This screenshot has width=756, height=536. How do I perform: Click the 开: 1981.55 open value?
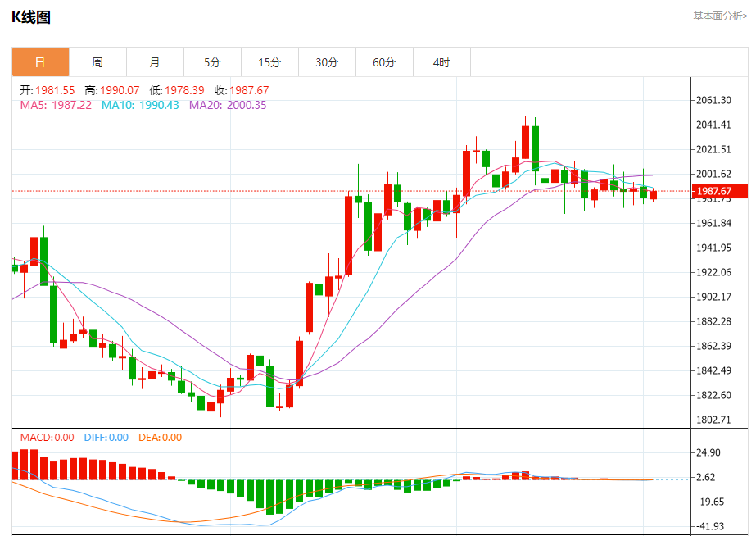click(x=48, y=90)
